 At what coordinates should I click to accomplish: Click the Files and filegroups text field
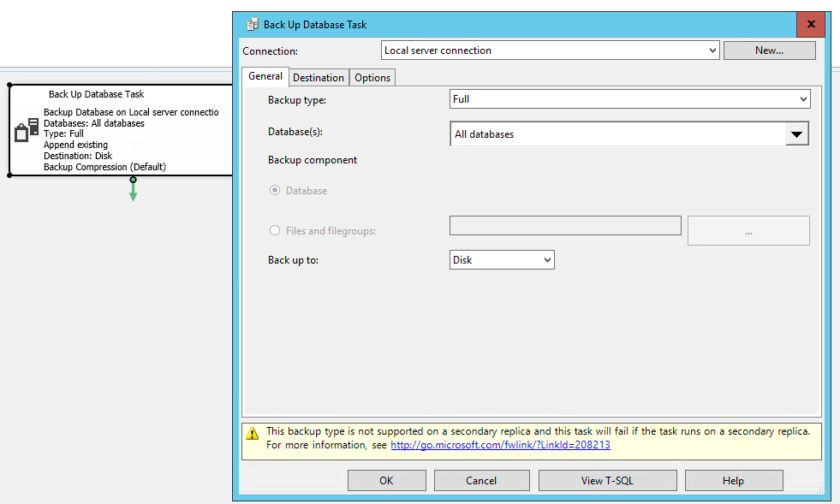(565, 226)
